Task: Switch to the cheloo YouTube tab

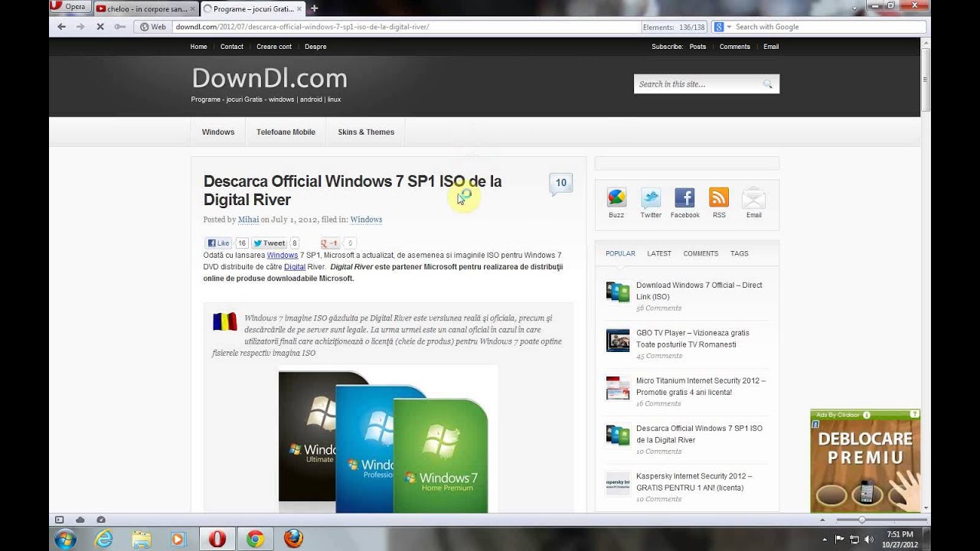Action: tap(145, 8)
